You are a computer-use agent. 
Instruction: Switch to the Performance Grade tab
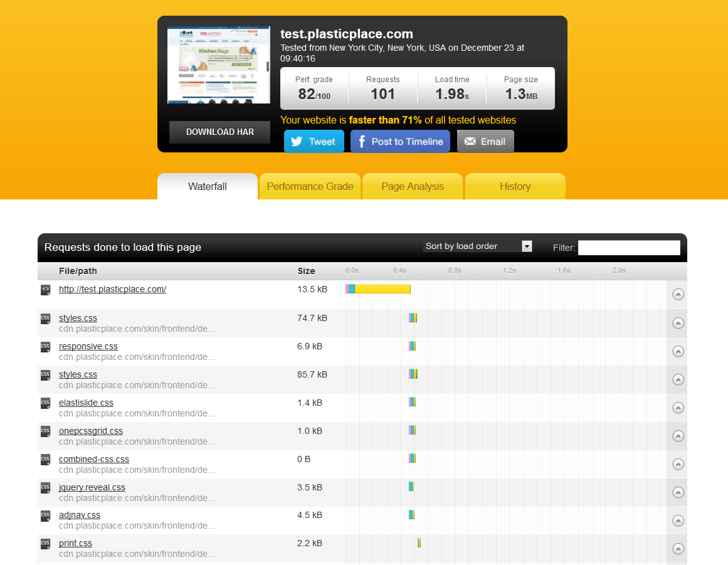click(310, 186)
